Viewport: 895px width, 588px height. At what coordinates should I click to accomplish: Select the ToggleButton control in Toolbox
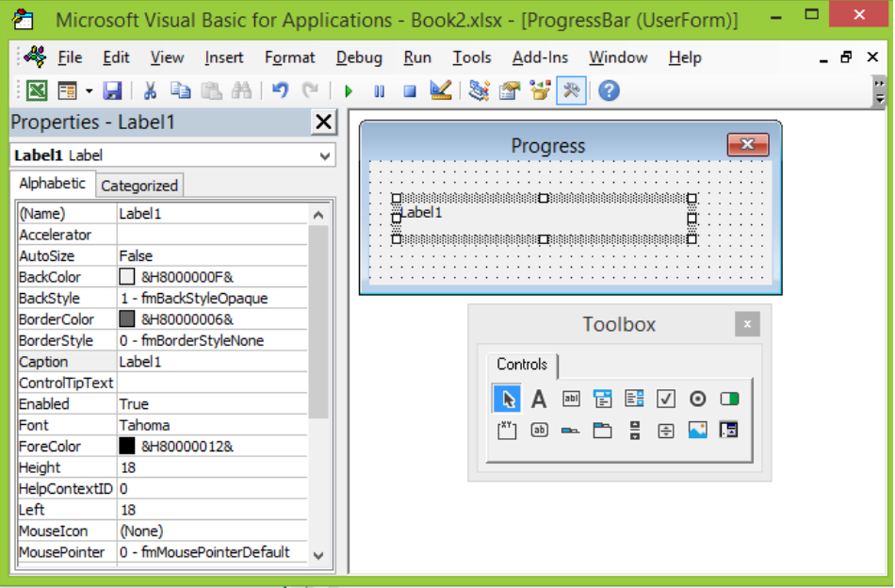click(729, 399)
